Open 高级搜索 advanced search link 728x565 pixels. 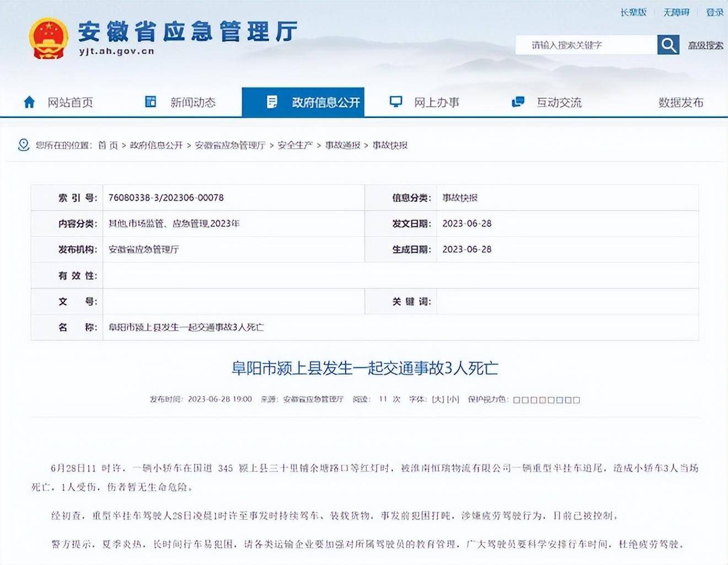point(705,45)
